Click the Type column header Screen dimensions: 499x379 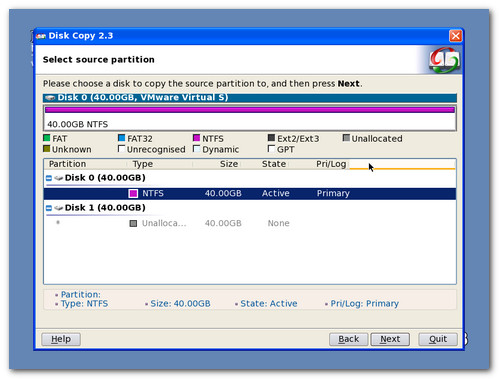click(160, 164)
